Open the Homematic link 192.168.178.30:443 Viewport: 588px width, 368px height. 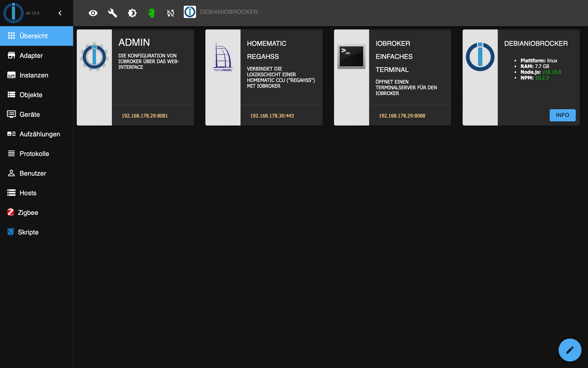(272, 116)
